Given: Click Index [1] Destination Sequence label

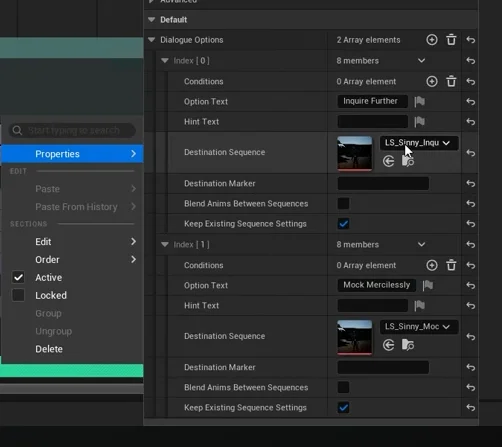Looking at the screenshot, I should (x=224, y=336).
